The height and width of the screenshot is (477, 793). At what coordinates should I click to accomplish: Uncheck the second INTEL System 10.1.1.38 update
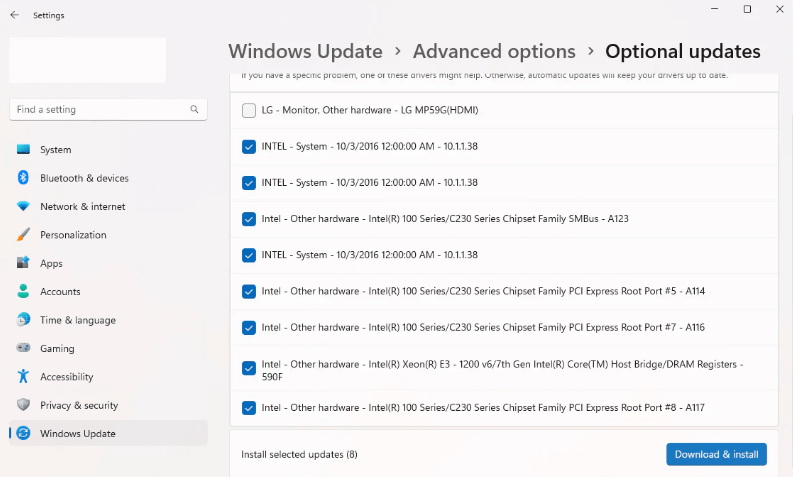(249, 183)
